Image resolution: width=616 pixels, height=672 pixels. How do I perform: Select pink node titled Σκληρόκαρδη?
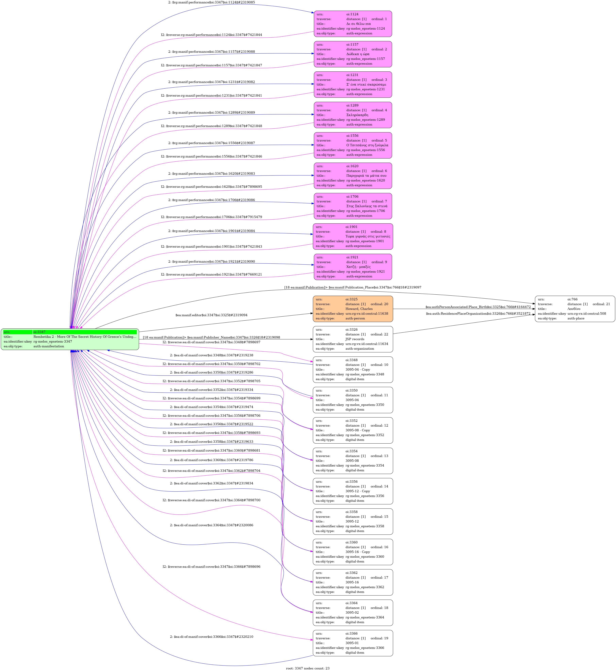(353, 115)
